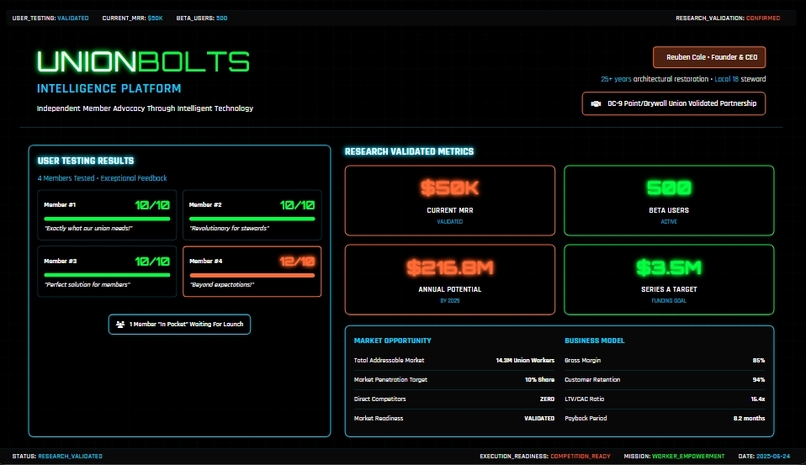806x465 pixels.
Task: Click the quote 'Perfect solution for members'
Action: (87, 284)
